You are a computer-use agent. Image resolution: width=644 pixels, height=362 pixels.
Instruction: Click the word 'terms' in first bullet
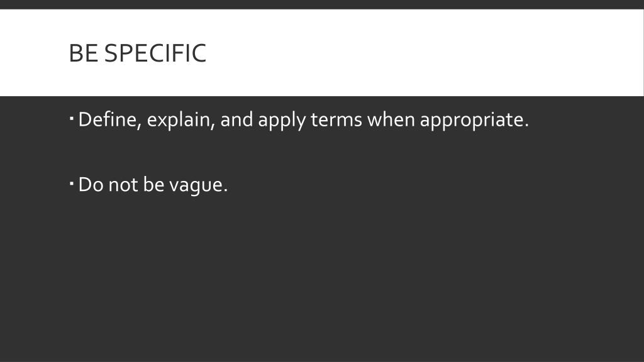pyautogui.click(x=336, y=120)
